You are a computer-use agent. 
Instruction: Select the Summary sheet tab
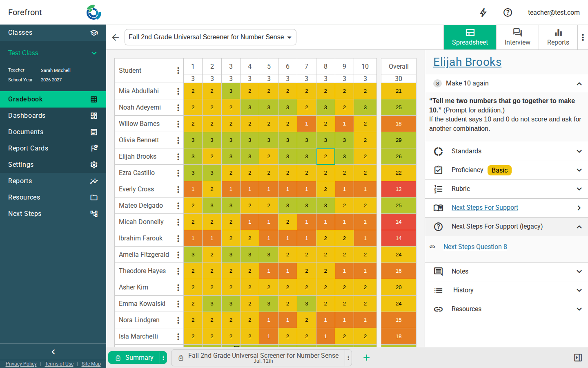134,358
